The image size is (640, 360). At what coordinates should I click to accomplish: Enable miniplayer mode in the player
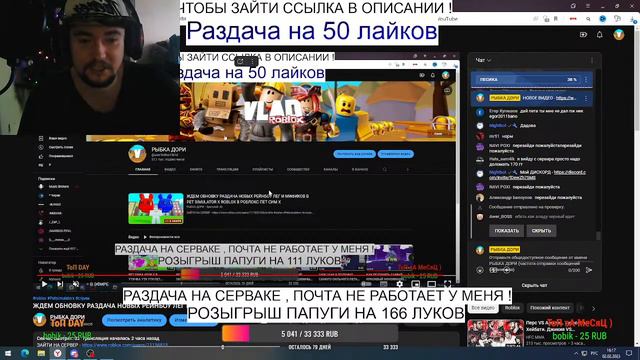tap(416, 284)
